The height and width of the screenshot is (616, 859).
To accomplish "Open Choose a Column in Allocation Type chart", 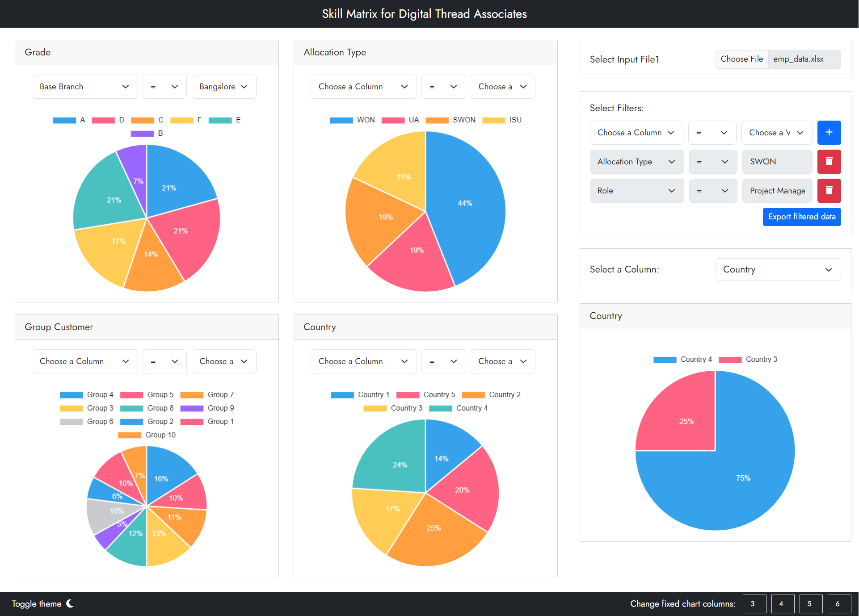I will coord(363,87).
